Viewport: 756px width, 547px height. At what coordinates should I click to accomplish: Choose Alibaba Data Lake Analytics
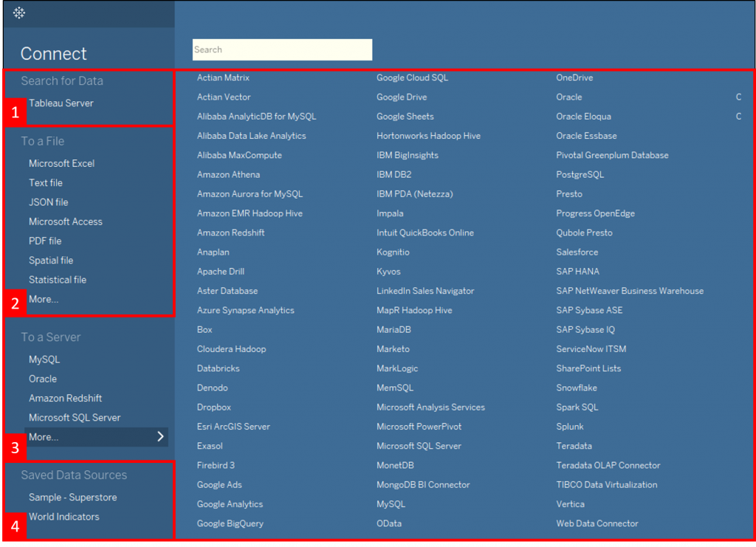tap(251, 136)
